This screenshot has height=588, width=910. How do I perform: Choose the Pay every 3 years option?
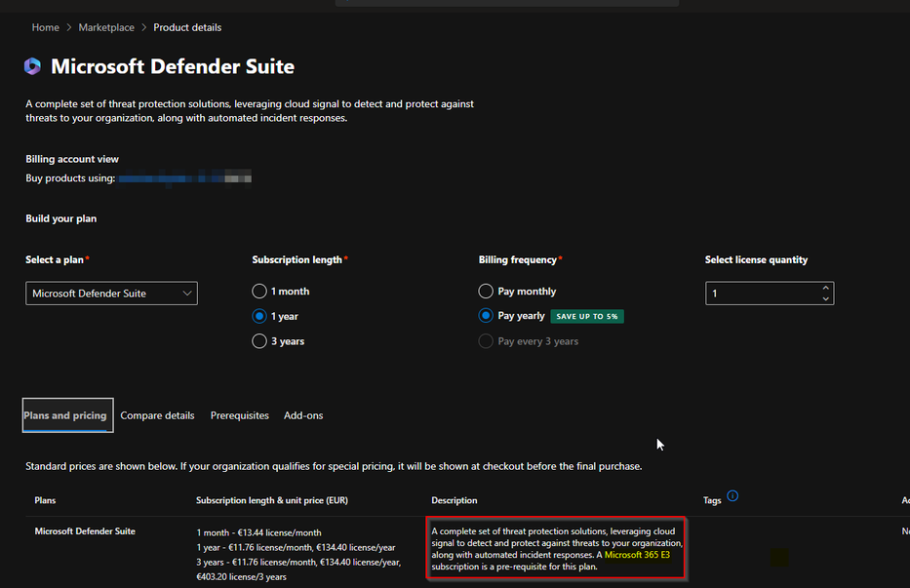(486, 340)
